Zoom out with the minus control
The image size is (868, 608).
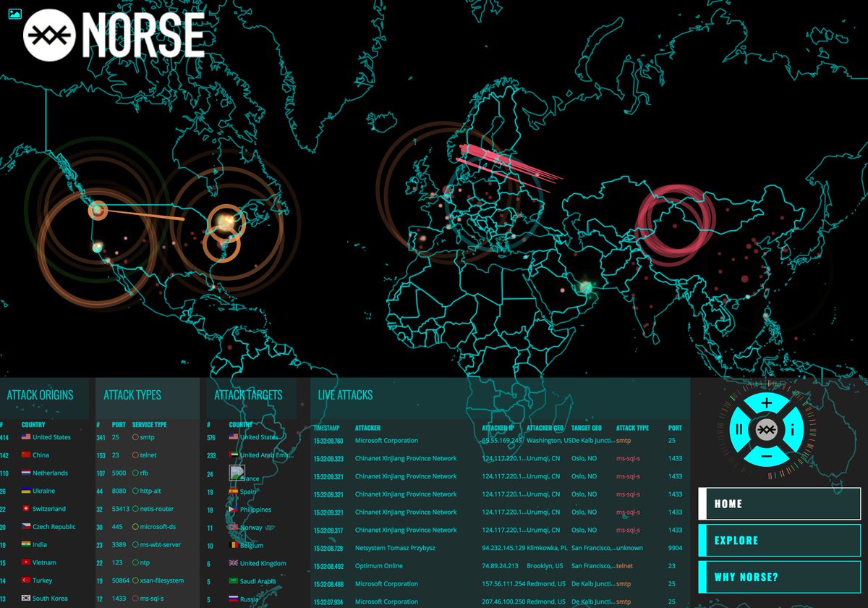tap(767, 456)
